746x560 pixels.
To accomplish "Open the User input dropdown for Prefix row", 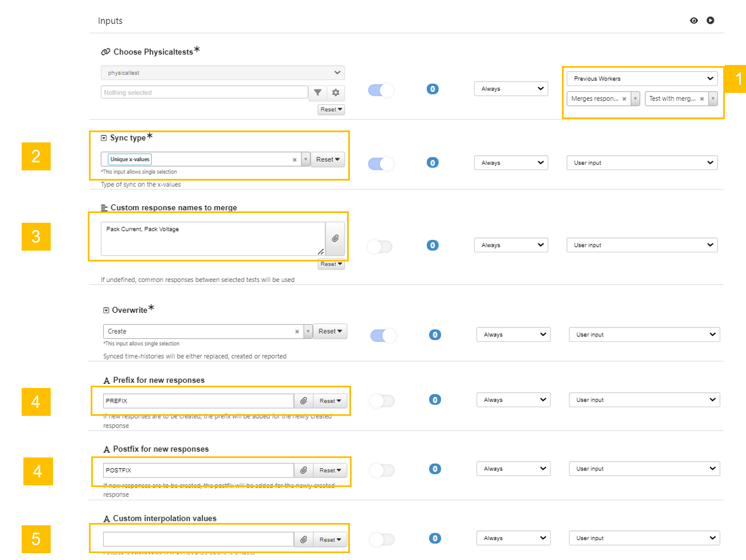I will click(645, 400).
